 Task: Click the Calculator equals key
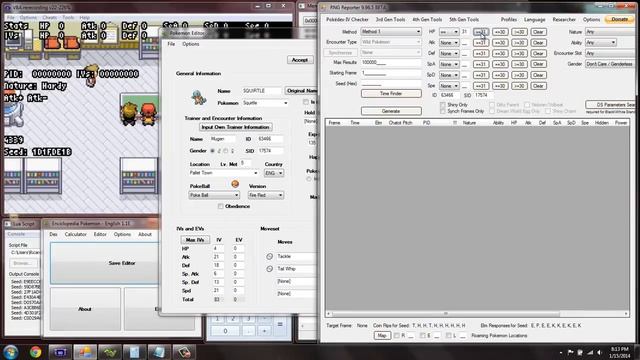click(280, 324)
